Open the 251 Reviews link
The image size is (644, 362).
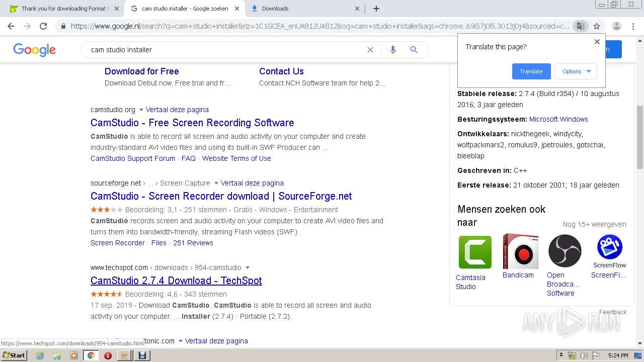point(193,243)
